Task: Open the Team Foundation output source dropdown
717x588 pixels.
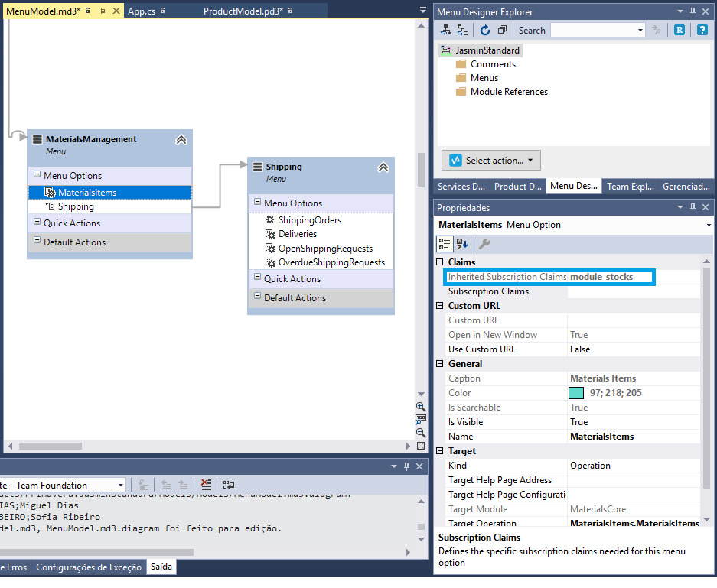Action: pyautogui.click(x=121, y=485)
